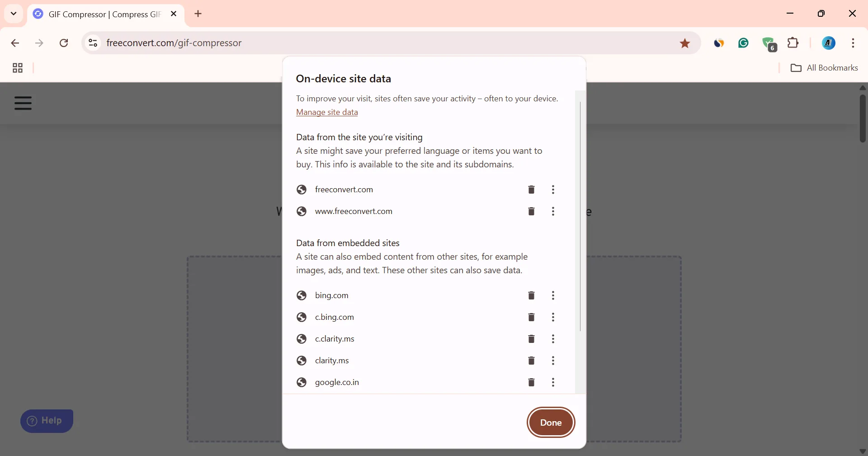Open the tab search dropdown arrow
The width and height of the screenshot is (868, 456).
[x=14, y=14]
